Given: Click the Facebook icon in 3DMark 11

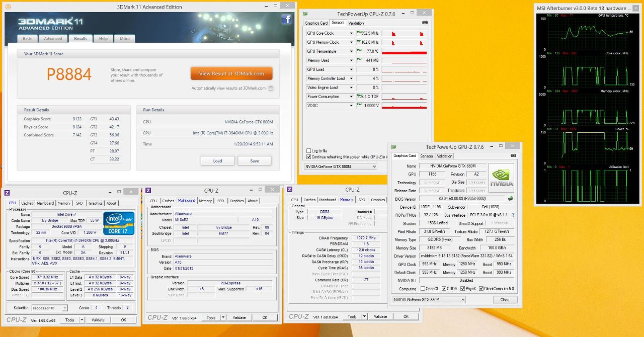Looking at the screenshot, I should click(286, 20).
